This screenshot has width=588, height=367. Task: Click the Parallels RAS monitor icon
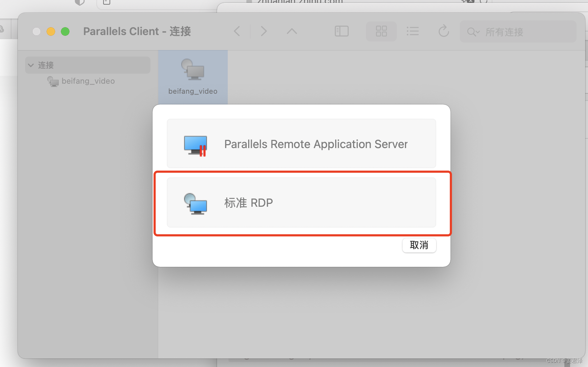[x=196, y=146]
